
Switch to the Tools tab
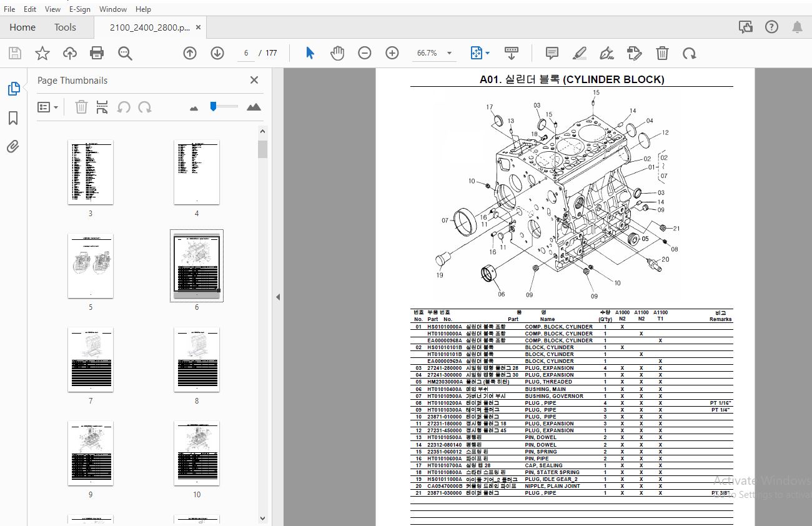pyautogui.click(x=65, y=27)
